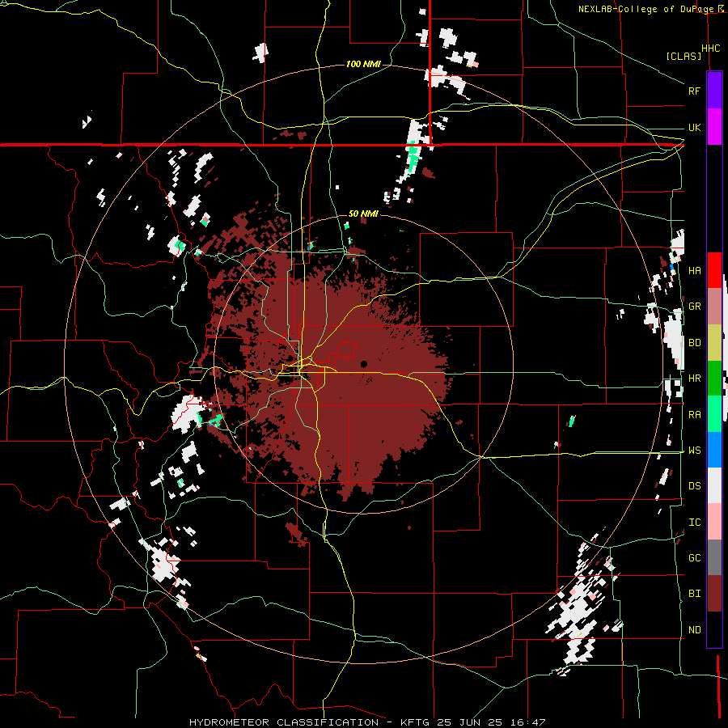Image resolution: width=728 pixels, height=728 pixels.
Task: Click the GC gray legend block
Action: pyautogui.click(x=714, y=557)
